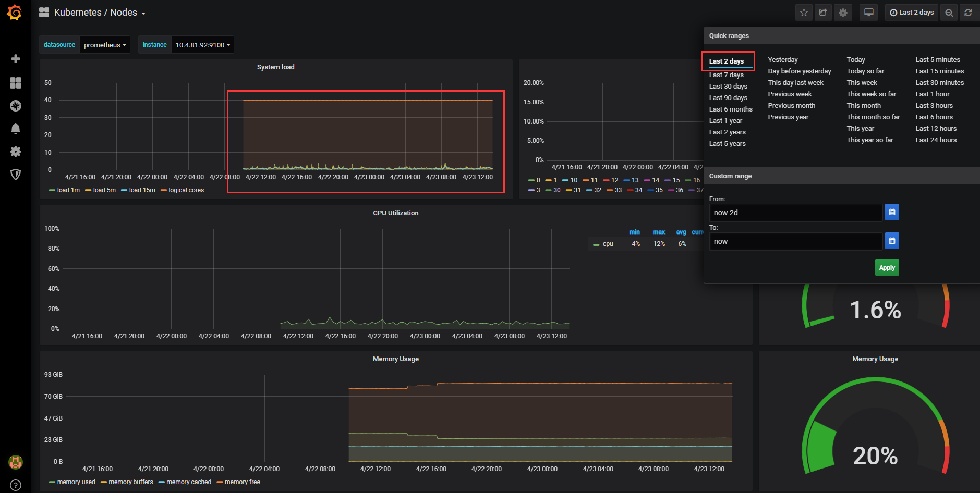
Task: Cycle view mode with the monitor icon
Action: click(868, 13)
